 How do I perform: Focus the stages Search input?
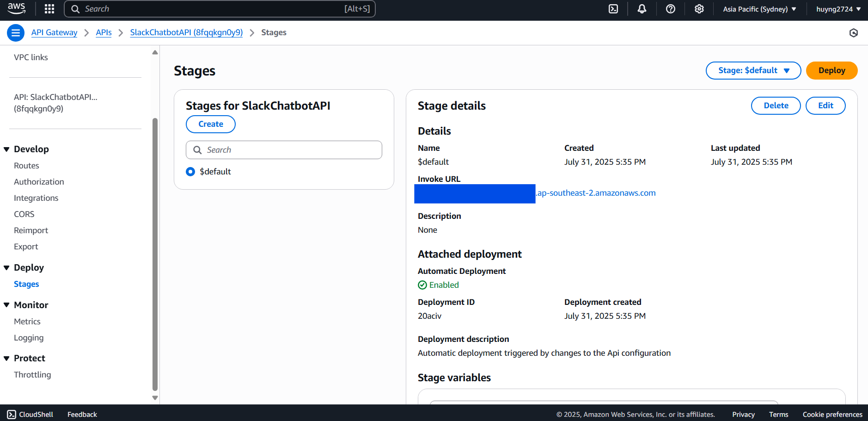coord(284,150)
